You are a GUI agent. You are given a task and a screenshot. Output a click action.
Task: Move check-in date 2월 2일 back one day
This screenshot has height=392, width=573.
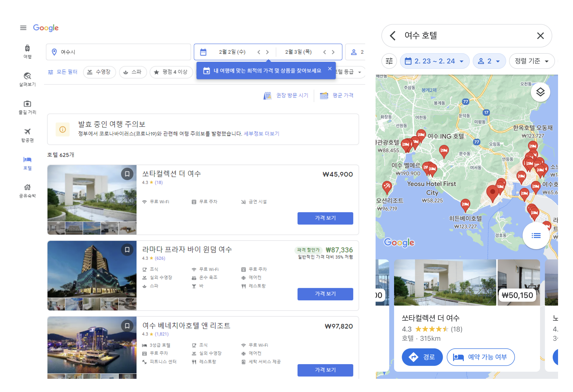click(259, 52)
